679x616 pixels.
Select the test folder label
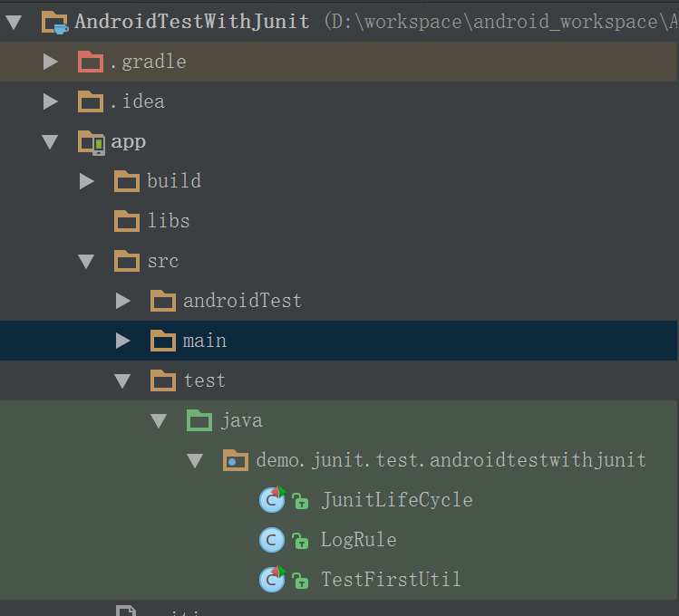pos(205,380)
